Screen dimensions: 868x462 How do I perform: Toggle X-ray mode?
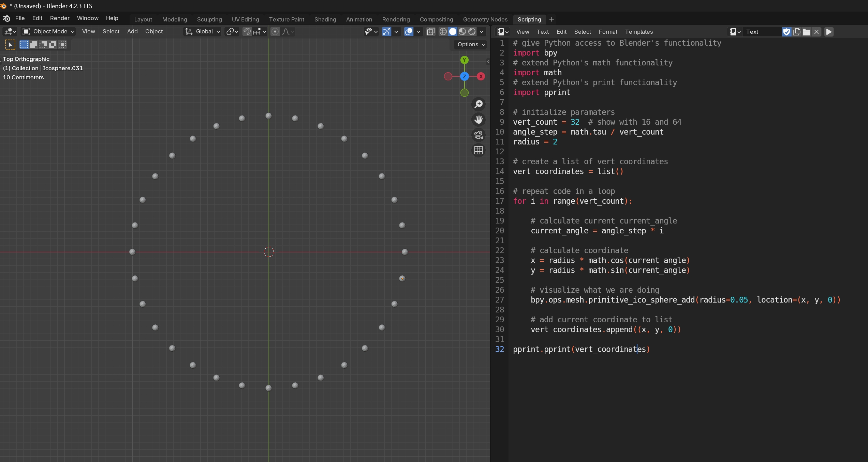point(431,32)
